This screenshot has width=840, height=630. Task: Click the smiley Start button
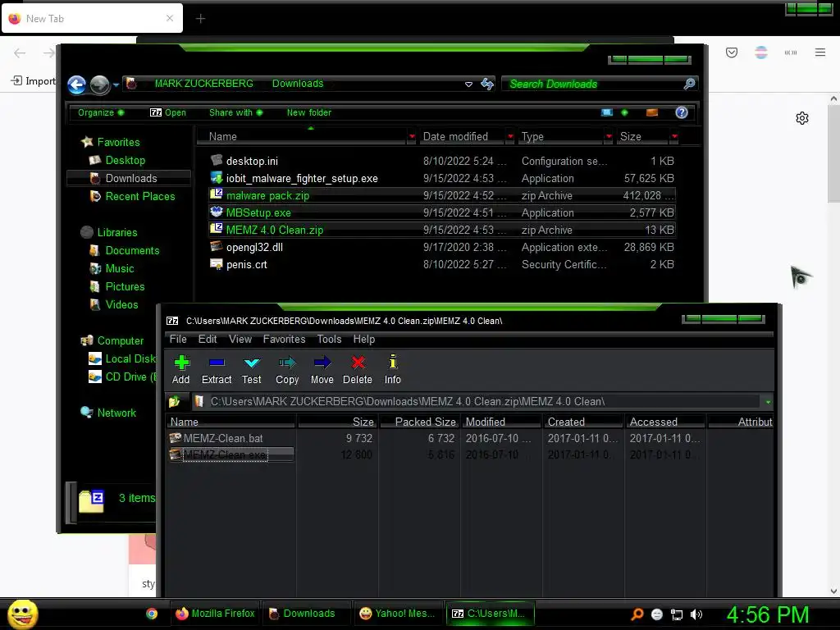(22, 614)
